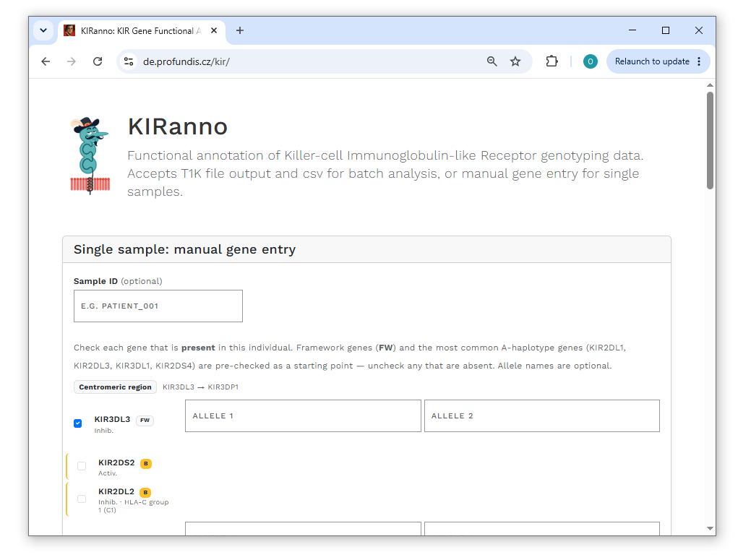Click the KIR2DL2 gene label
The image size is (751, 560).
click(x=116, y=491)
